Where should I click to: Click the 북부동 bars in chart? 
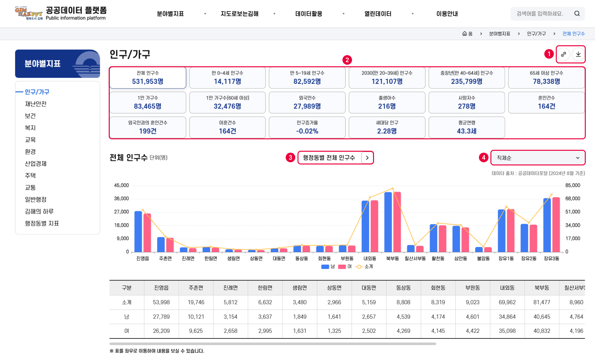[x=393, y=222]
